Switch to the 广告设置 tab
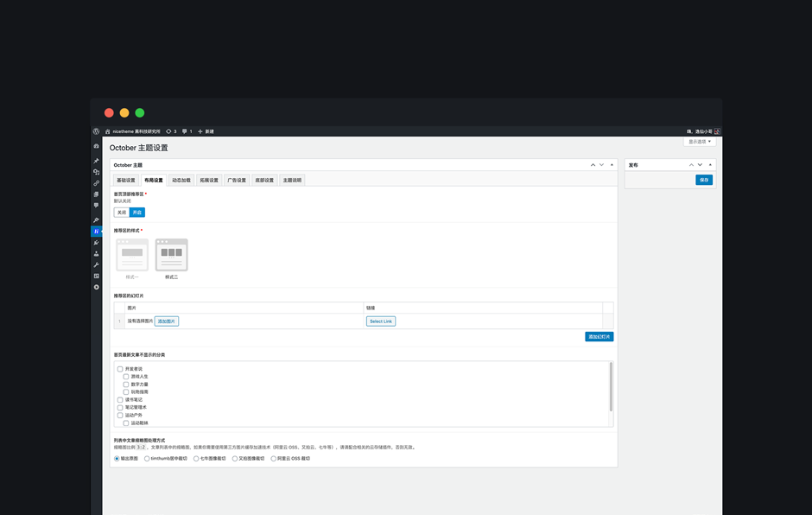The image size is (812, 515). click(237, 181)
